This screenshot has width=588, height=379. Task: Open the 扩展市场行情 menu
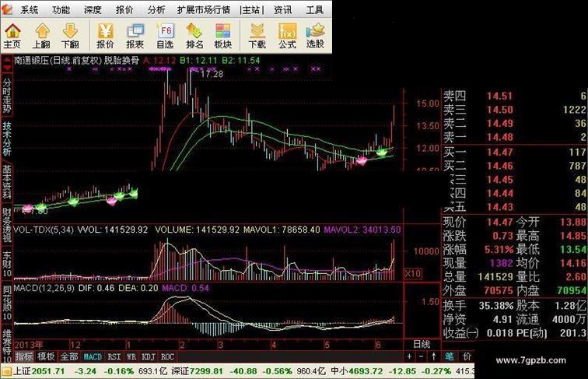click(204, 10)
